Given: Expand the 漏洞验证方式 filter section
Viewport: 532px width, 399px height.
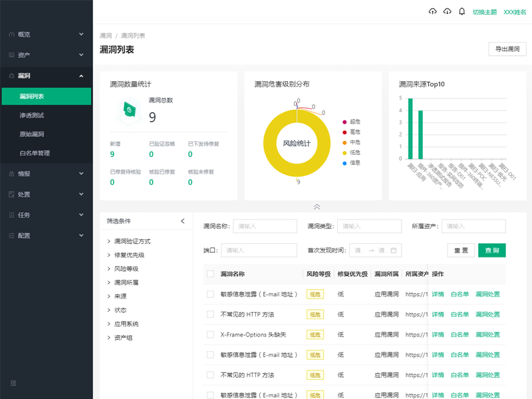Looking at the screenshot, I should point(132,241).
